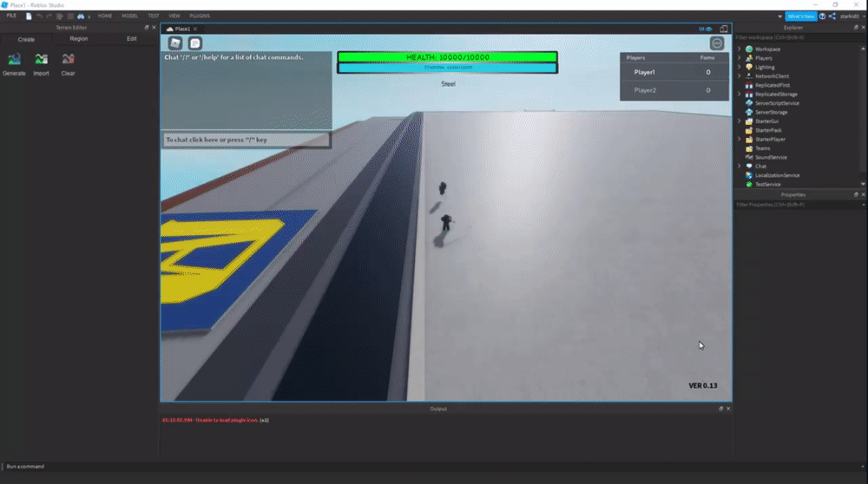Undock the Terrain Editor panel
Image resolution: width=868 pixels, height=484 pixels.
pyautogui.click(x=147, y=27)
